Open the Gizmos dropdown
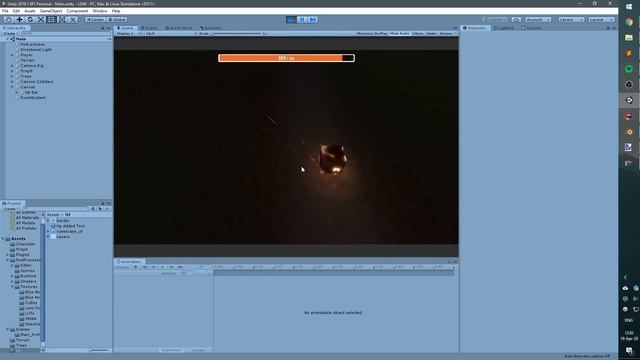The height and width of the screenshot is (360, 640). 447,33
